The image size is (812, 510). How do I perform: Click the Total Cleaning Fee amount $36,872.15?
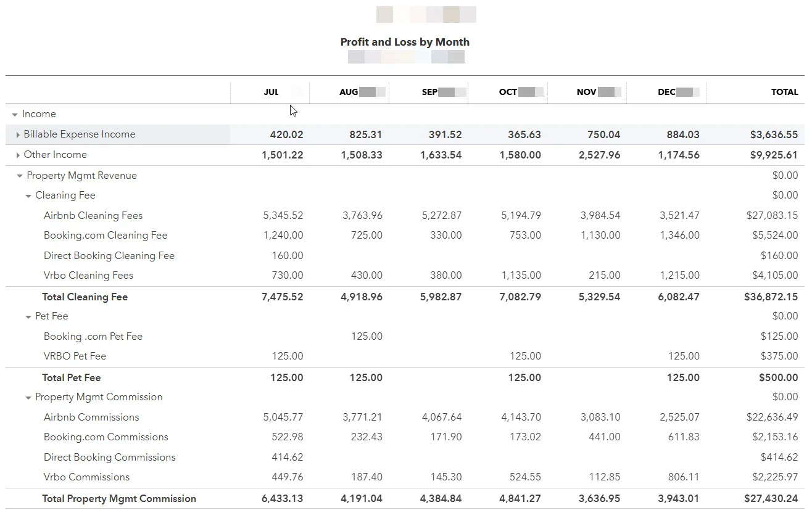(771, 297)
